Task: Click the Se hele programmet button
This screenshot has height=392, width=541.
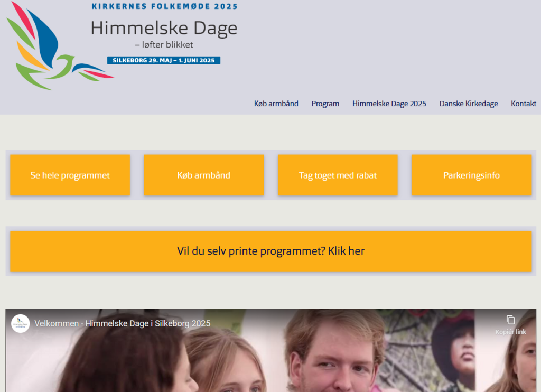Action: pos(70,175)
